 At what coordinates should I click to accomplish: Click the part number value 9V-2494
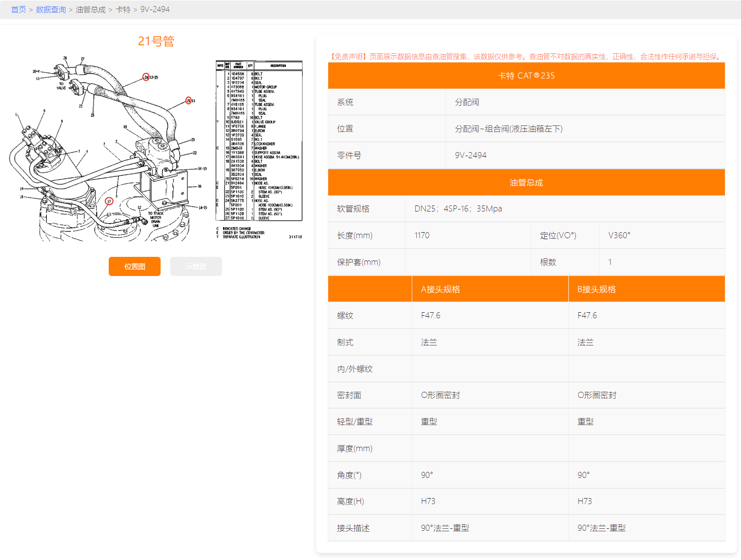click(x=471, y=155)
